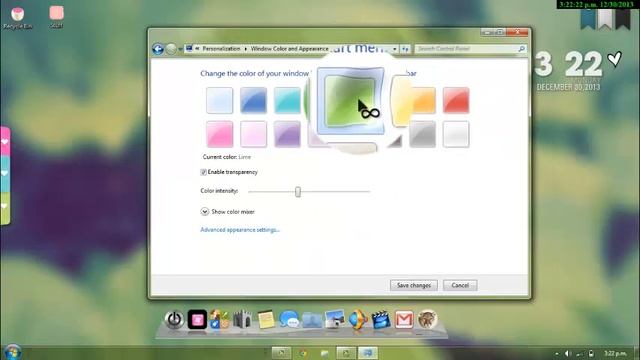
Task: Select the teal Sea color swatch
Action: (287, 100)
